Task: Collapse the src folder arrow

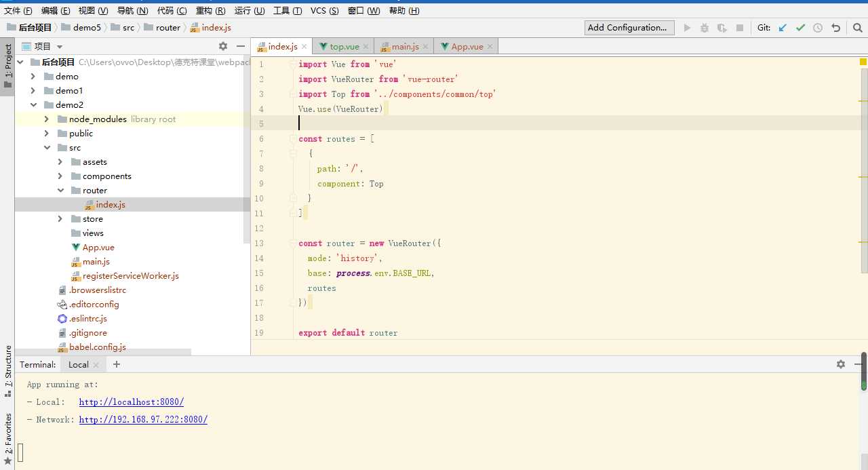Action: (47, 147)
